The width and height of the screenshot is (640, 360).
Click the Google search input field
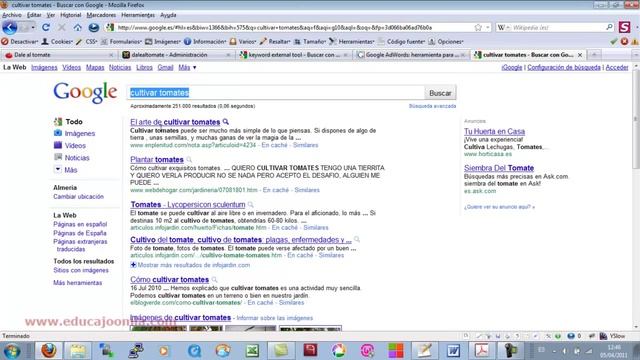[x=276, y=93]
